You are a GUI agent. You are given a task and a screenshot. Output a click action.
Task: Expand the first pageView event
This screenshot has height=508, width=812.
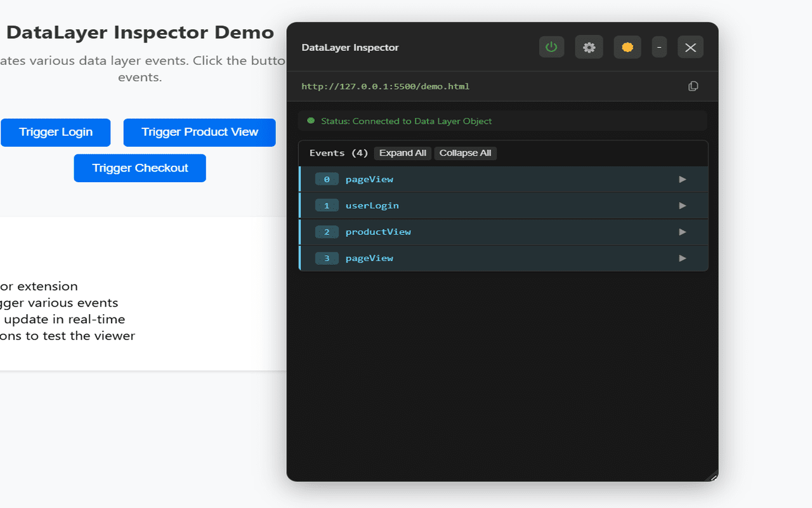click(x=683, y=179)
